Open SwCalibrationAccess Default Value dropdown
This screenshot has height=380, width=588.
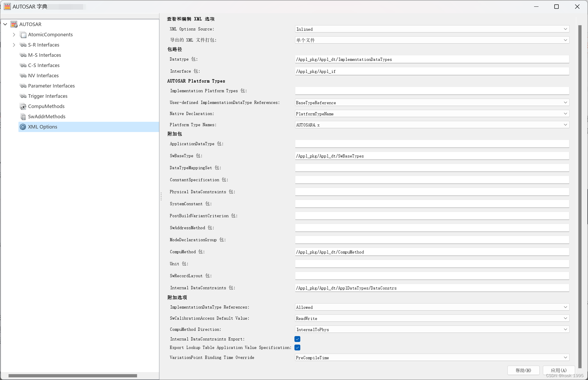432,318
